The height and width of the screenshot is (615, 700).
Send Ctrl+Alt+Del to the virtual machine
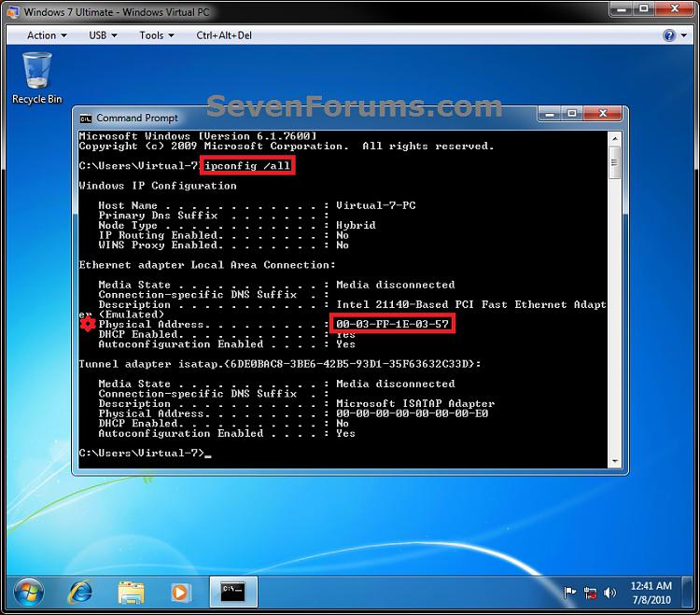[224, 35]
